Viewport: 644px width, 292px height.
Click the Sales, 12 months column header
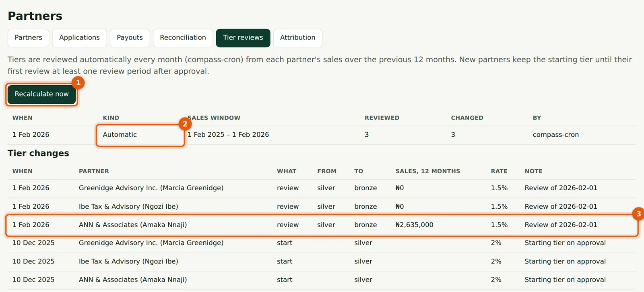[427, 171]
